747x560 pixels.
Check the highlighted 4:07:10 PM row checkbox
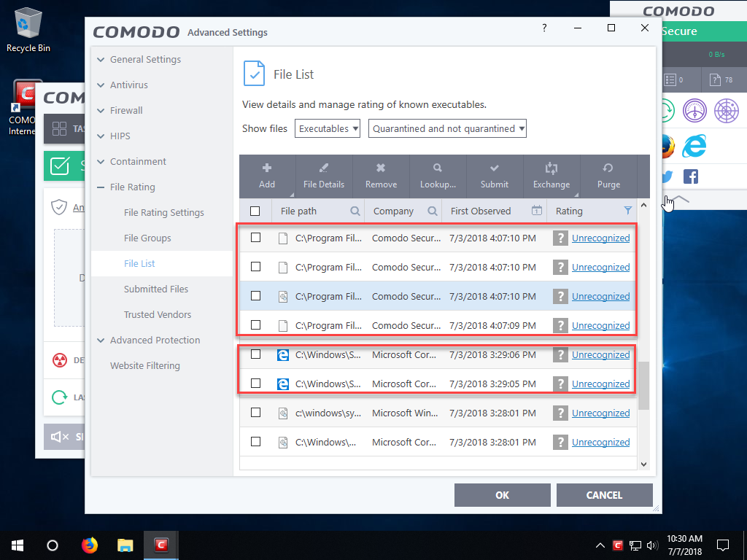click(x=256, y=296)
